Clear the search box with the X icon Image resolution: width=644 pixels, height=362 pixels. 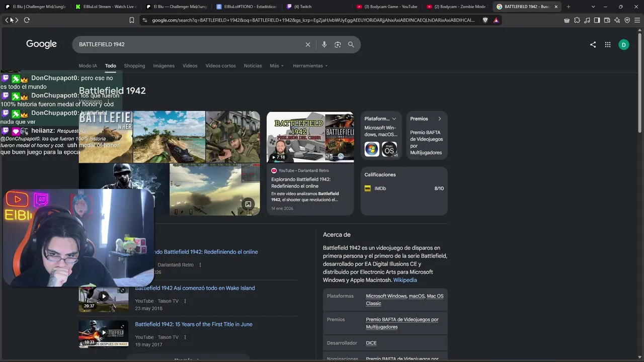tap(308, 44)
